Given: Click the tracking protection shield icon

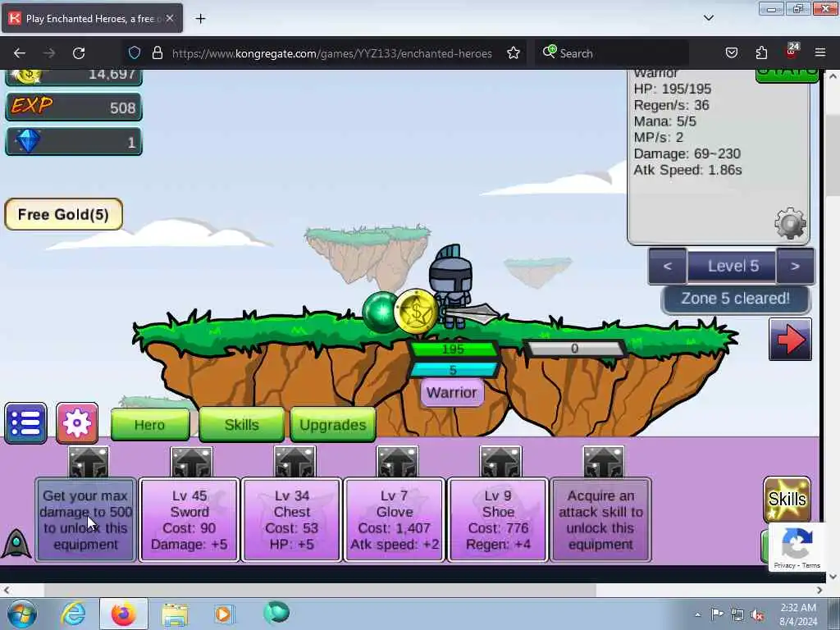Looking at the screenshot, I should 134,52.
